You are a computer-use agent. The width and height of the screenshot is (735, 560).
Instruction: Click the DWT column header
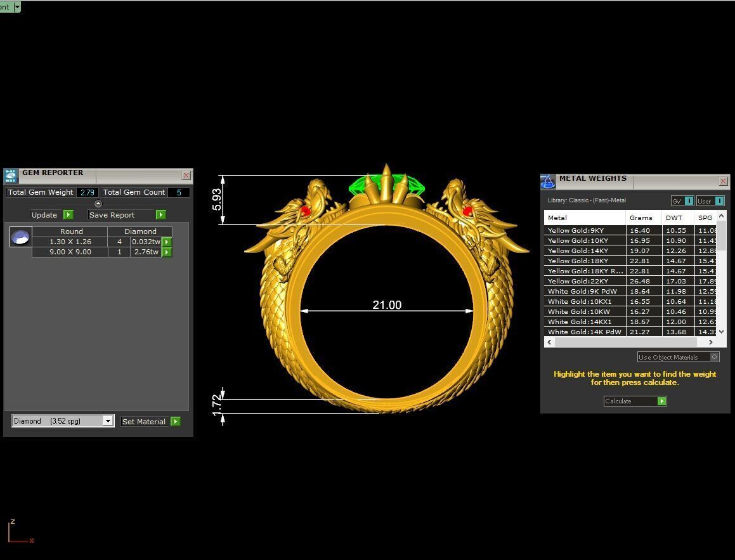pyautogui.click(x=678, y=218)
